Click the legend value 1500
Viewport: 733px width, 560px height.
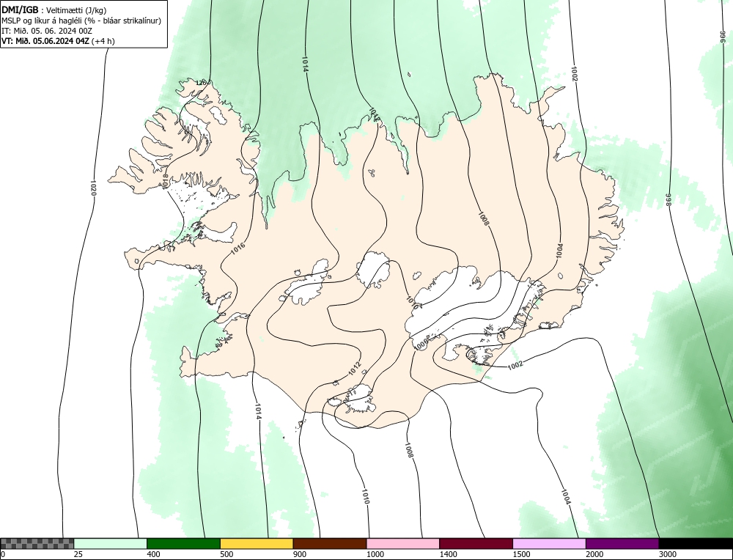521,554
